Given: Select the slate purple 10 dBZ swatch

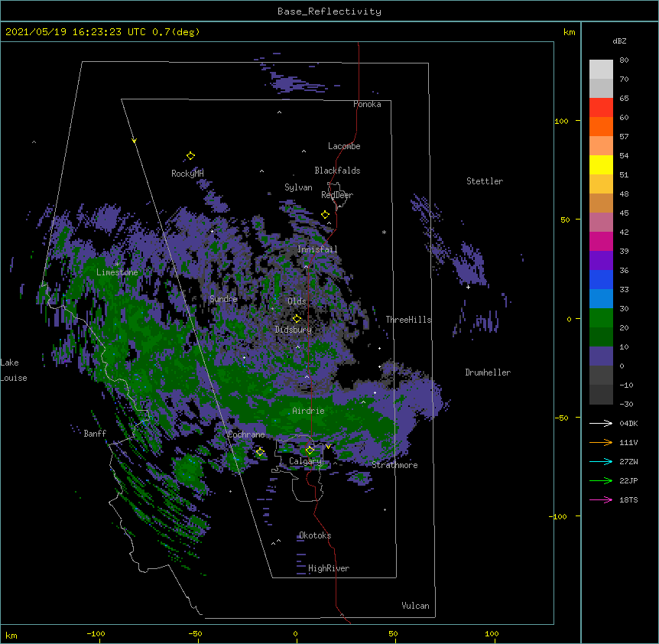Looking at the screenshot, I should (x=601, y=356).
